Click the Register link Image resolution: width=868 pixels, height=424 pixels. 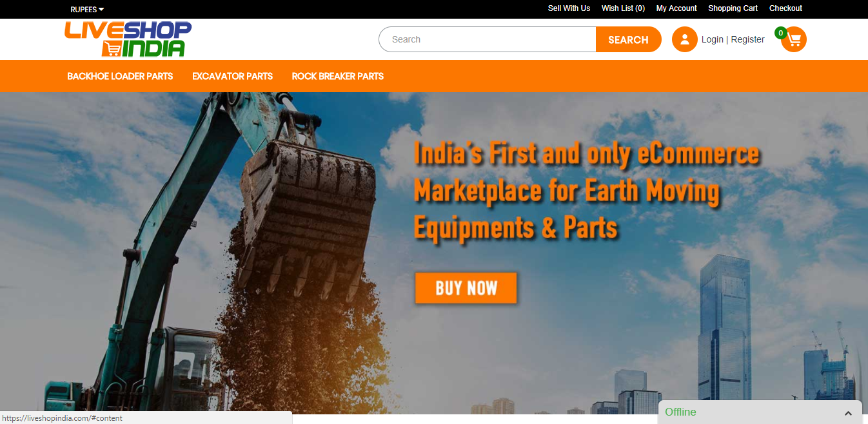click(747, 39)
